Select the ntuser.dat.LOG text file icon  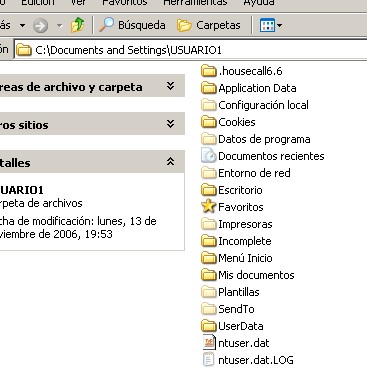pyautogui.click(x=209, y=360)
